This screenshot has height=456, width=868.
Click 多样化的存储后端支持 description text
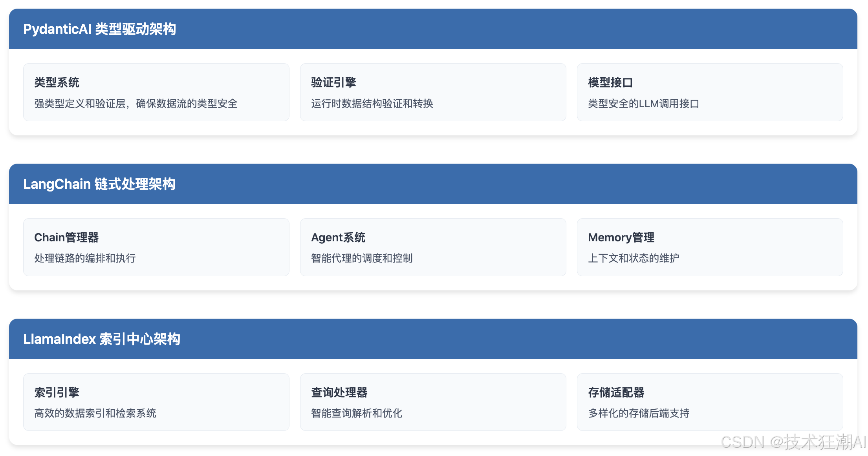tap(639, 413)
